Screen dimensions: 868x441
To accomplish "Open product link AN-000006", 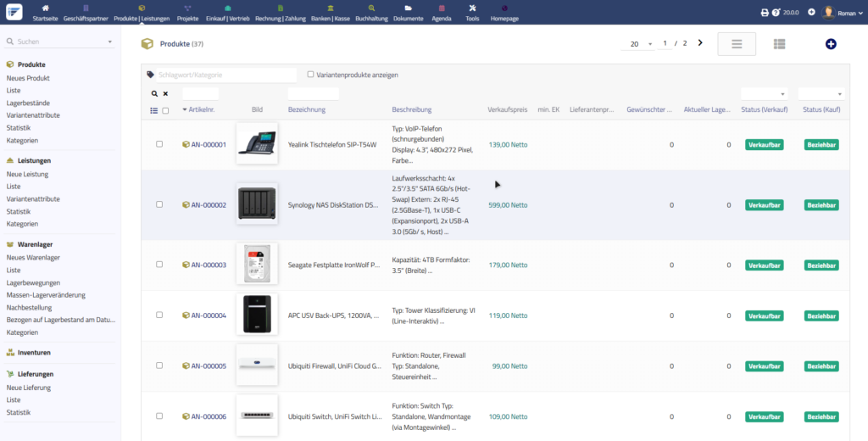I will coord(209,416).
